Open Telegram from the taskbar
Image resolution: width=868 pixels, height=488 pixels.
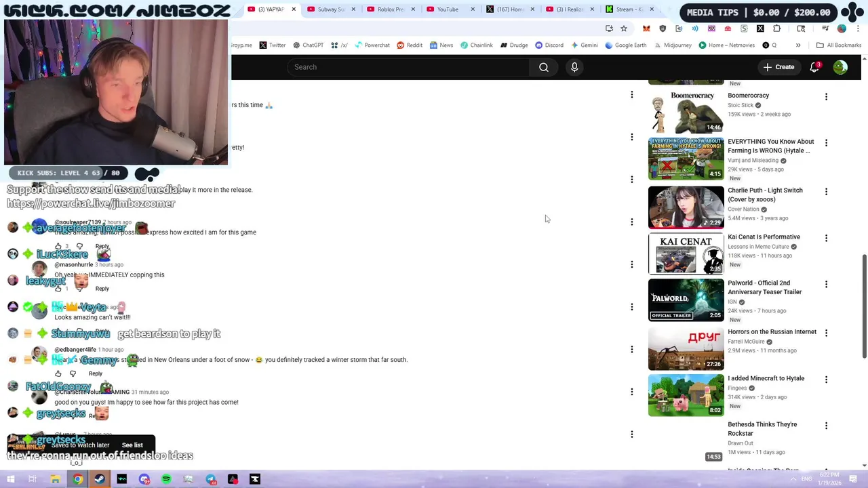211,479
